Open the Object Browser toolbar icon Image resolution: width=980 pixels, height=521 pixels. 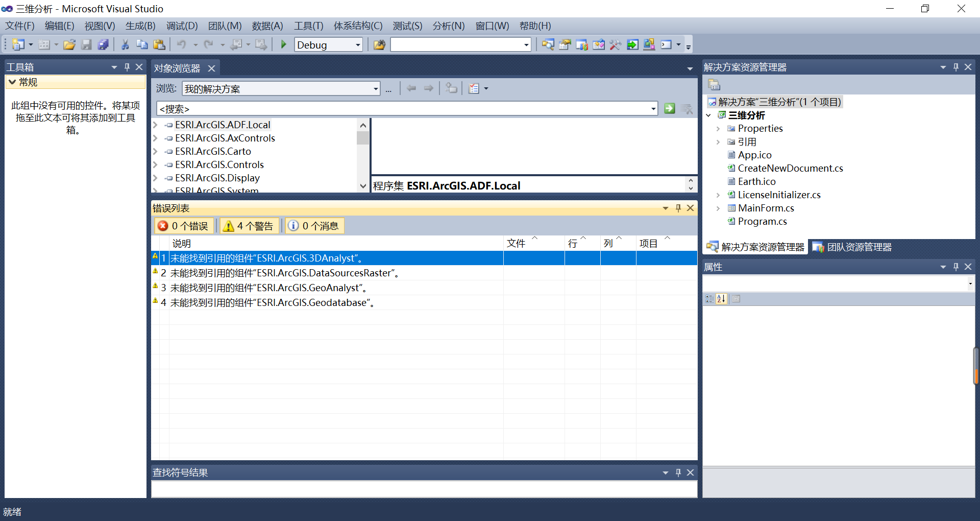(599, 45)
